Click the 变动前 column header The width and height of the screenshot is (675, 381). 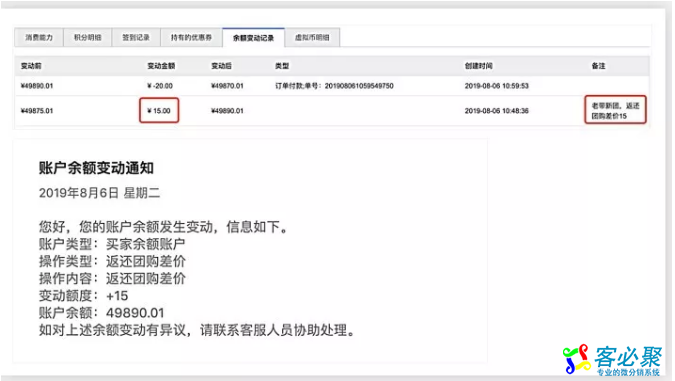(x=31, y=66)
